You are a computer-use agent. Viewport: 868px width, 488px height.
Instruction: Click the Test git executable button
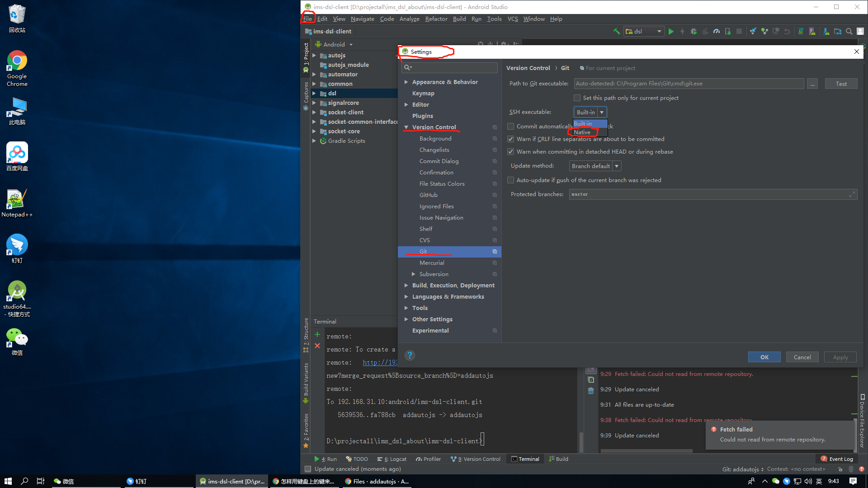coord(841,84)
